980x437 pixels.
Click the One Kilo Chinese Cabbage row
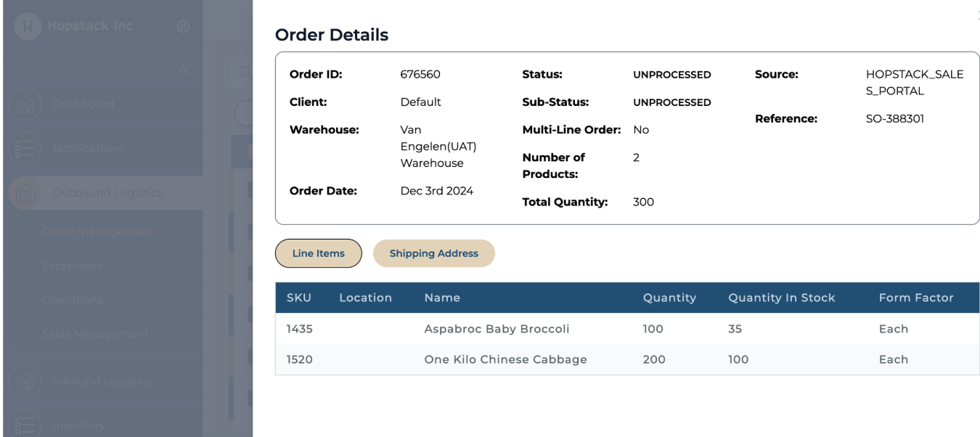(x=505, y=359)
